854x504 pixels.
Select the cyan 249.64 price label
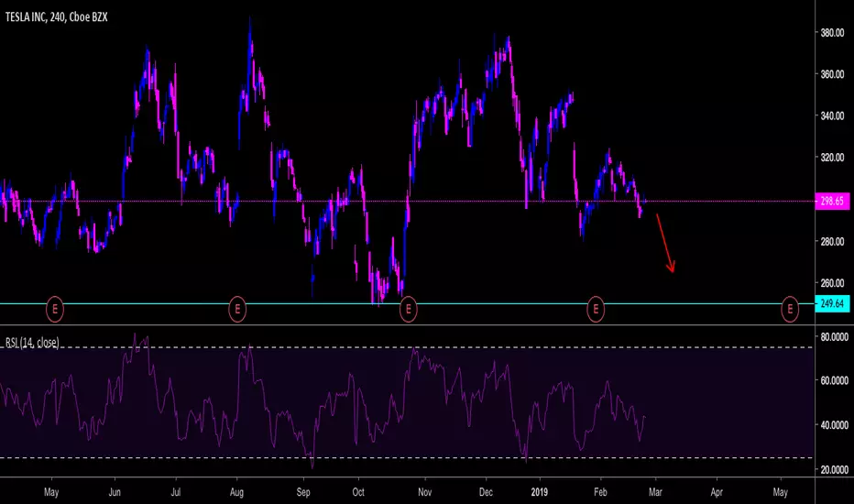[x=832, y=303]
